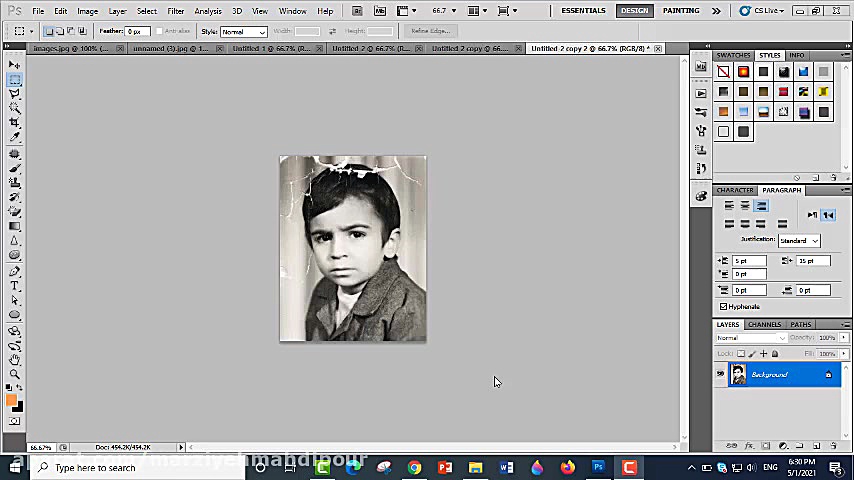Open the Filter menu
Viewport: 854px width, 480px height.
point(175,11)
